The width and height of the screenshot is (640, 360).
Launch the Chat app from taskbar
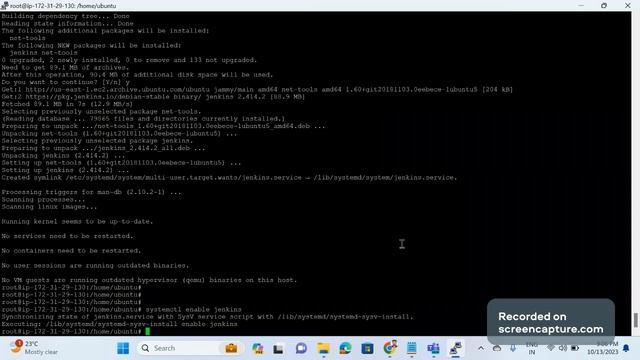tap(301, 348)
